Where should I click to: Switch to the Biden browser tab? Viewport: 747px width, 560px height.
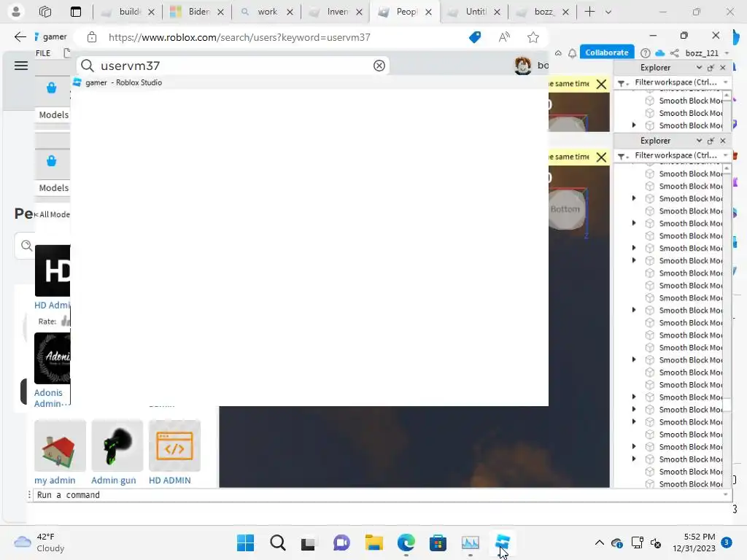197,12
